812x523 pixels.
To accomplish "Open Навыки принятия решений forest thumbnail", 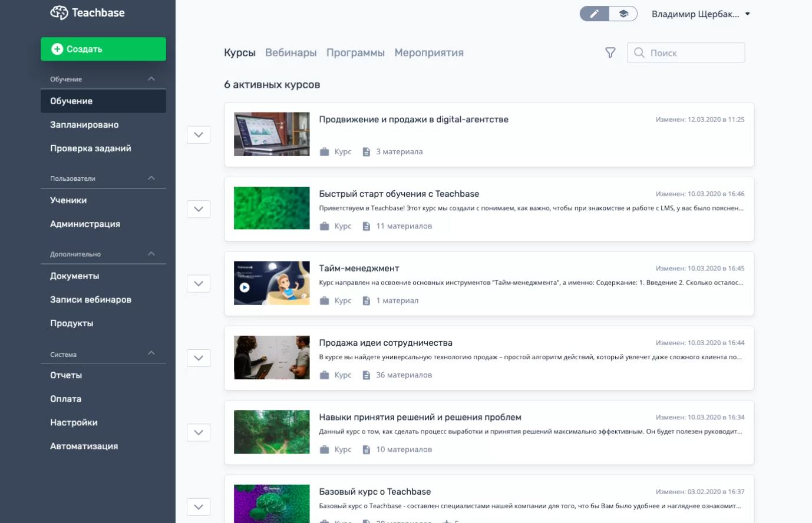I will (272, 432).
